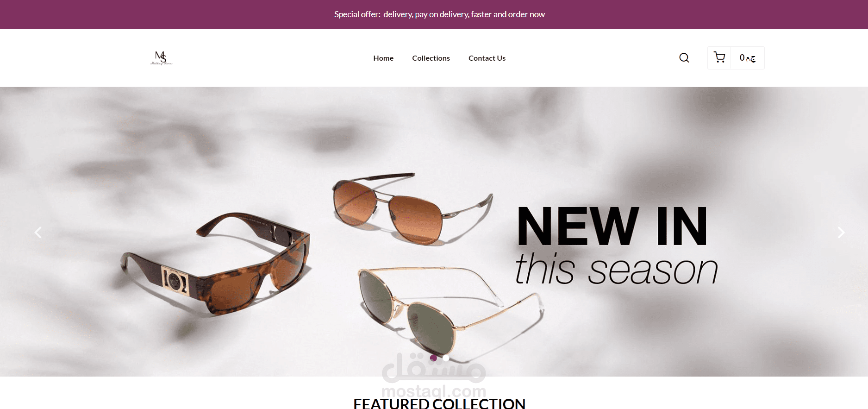Click the NEW IN headline text
The height and width of the screenshot is (409, 868).
[x=612, y=226]
